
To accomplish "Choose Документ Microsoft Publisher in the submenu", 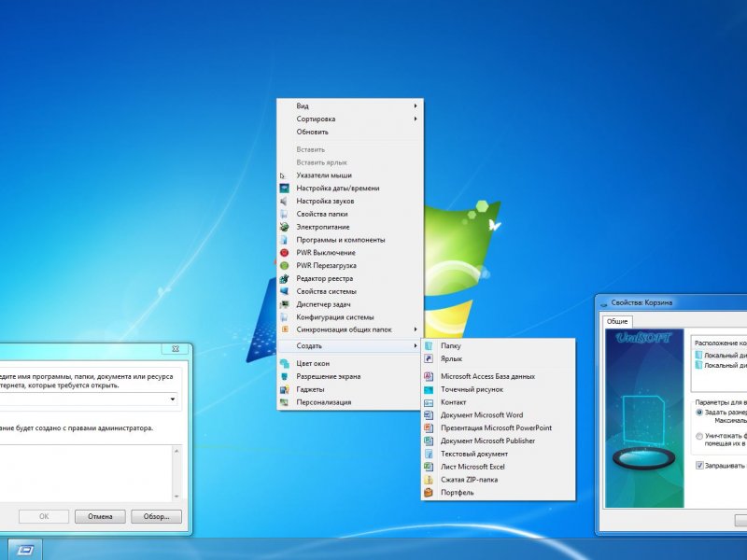I will coord(499,441).
